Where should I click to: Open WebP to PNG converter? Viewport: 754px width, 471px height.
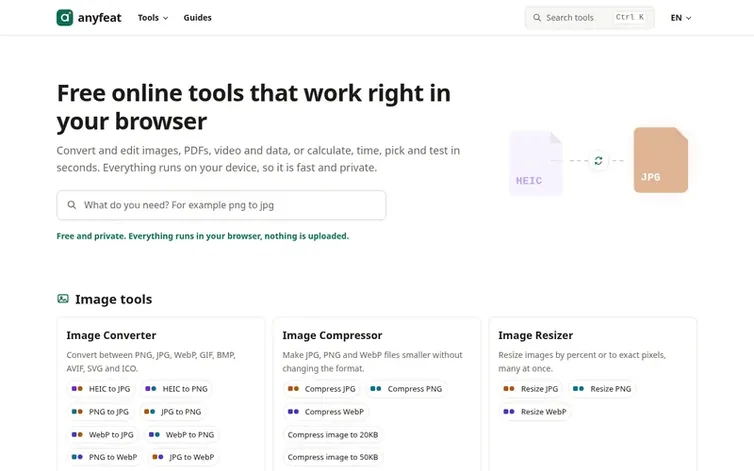[181, 434]
